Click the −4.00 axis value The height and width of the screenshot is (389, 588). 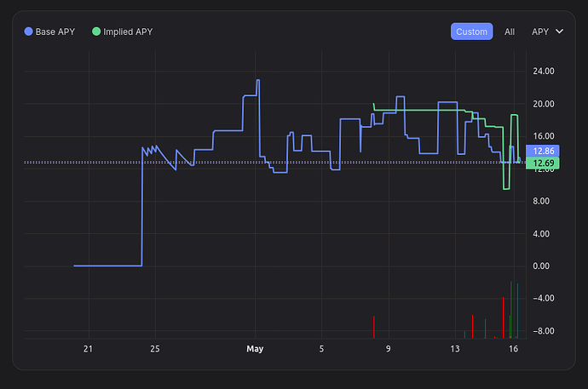[544, 299]
